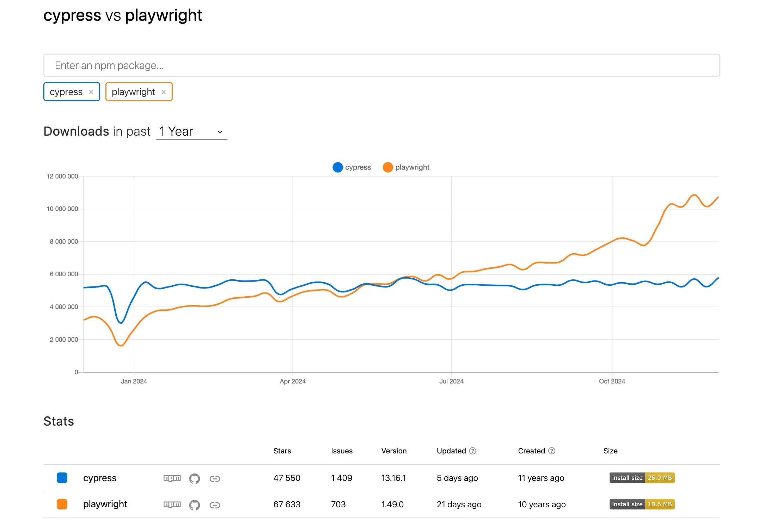Screen dimensions: 764x532
Task: Open cypress GitHub repository icon
Action: [x=194, y=478]
